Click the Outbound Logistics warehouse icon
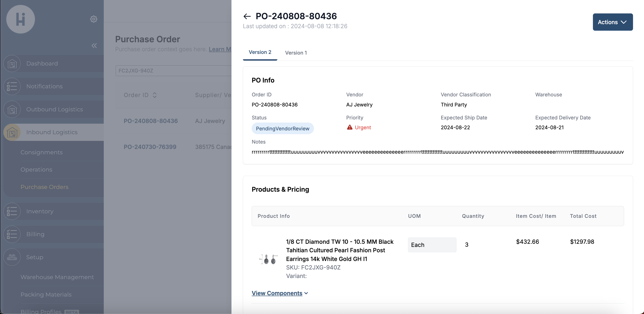The image size is (644, 314). pyautogui.click(x=12, y=109)
